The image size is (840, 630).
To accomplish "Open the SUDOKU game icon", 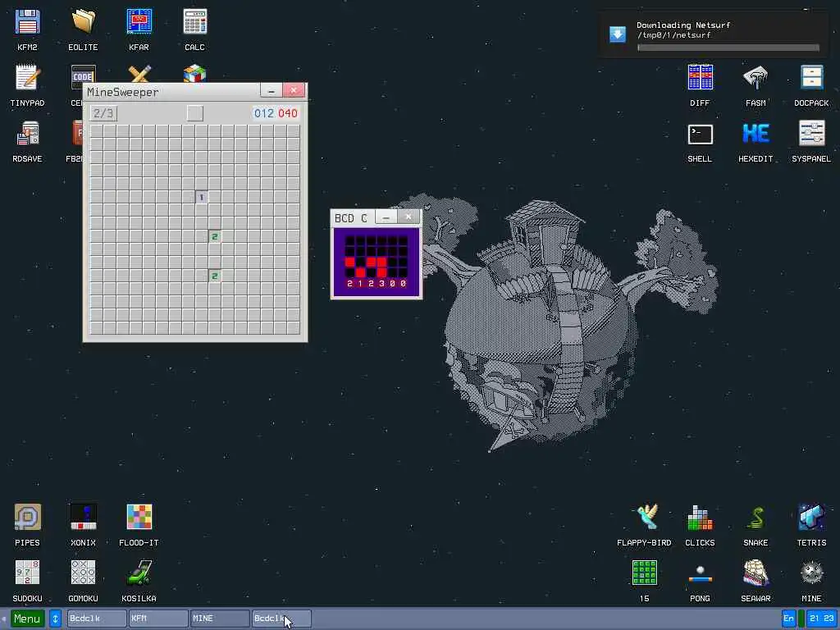I will coord(27,581).
